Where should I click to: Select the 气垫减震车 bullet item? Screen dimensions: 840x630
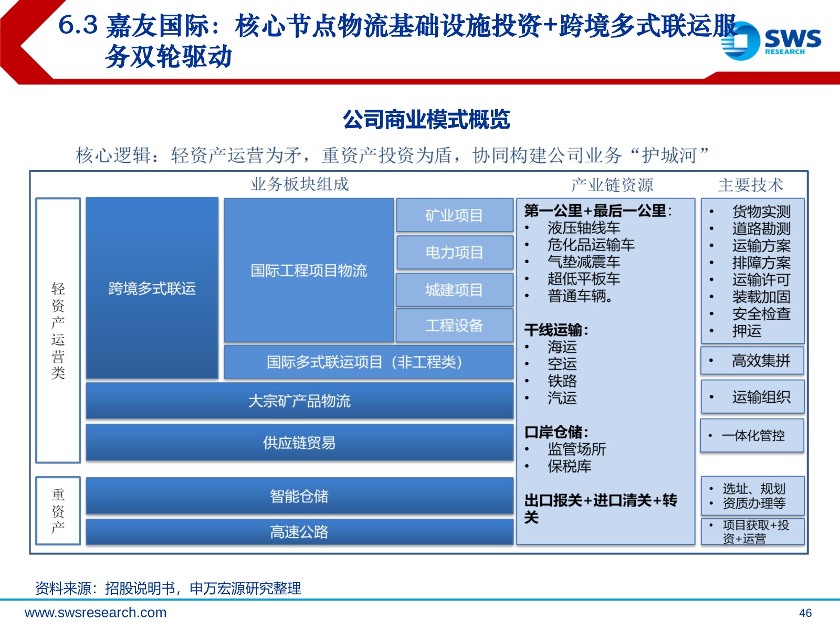coord(584,261)
